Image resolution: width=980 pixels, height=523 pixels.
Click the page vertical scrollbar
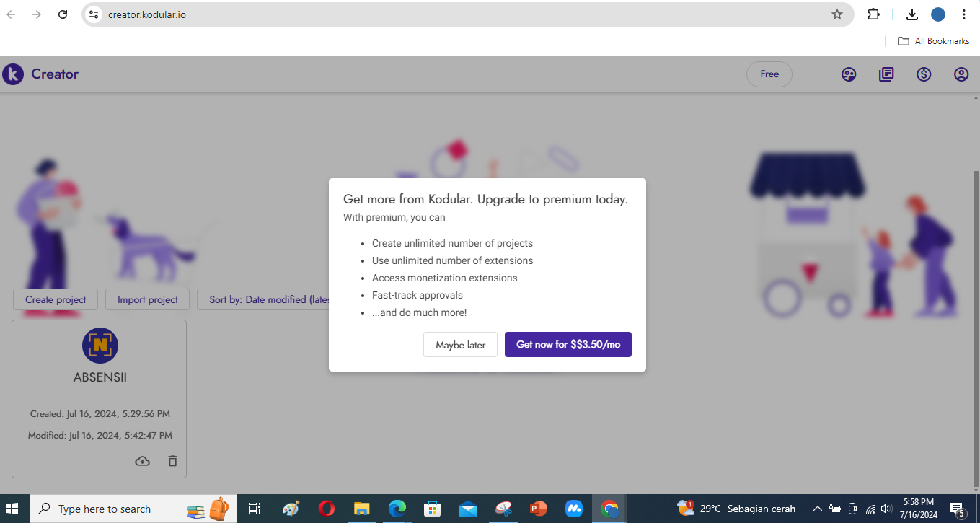pyautogui.click(x=976, y=328)
